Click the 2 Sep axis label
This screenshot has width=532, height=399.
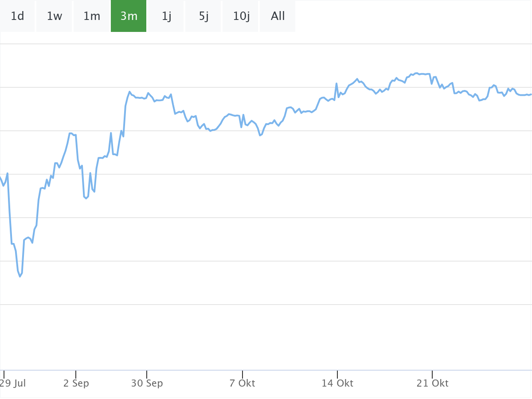tap(76, 383)
